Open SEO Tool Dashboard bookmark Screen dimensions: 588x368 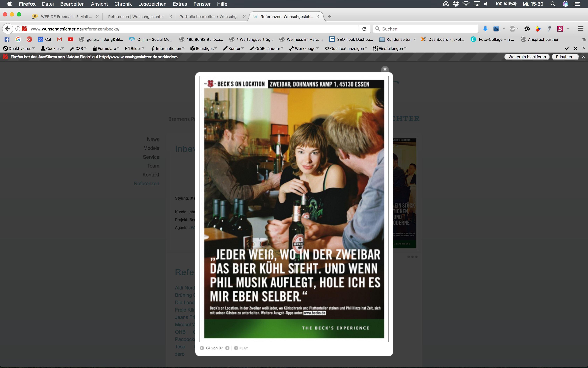pyautogui.click(x=351, y=39)
